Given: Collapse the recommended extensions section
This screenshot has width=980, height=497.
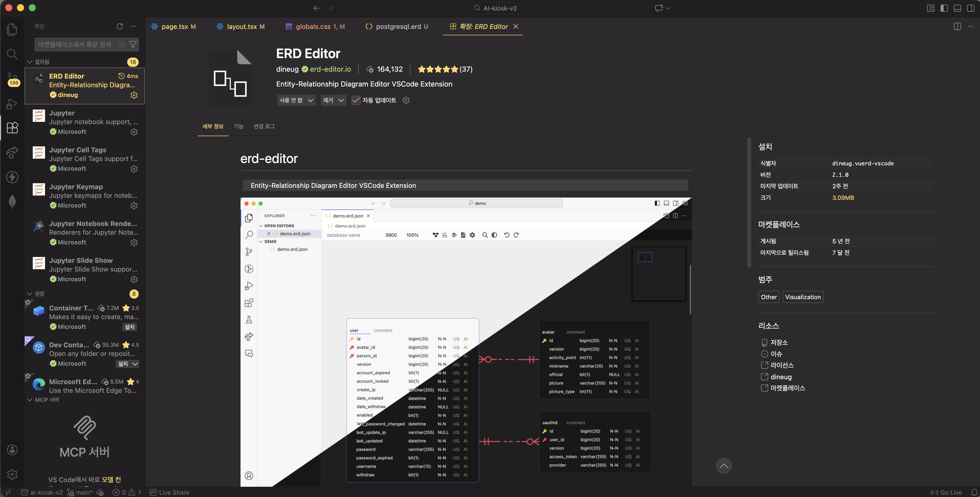Looking at the screenshot, I should click(30, 293).
